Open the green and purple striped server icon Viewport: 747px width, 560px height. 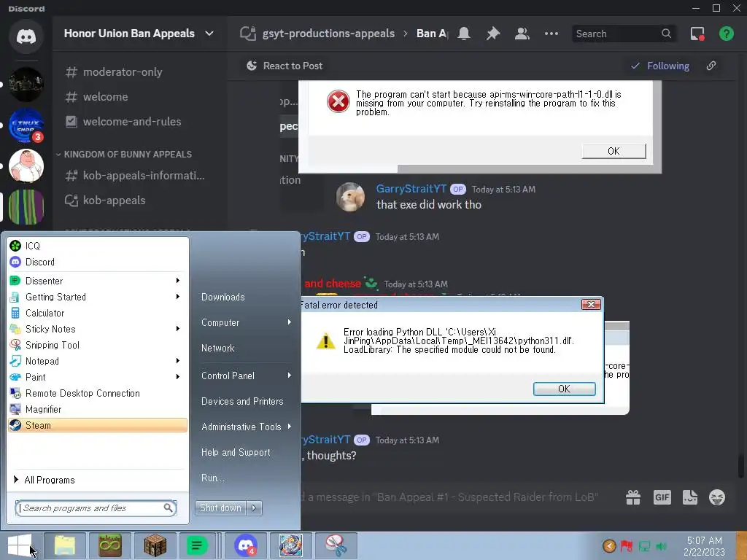coord(26,206)
